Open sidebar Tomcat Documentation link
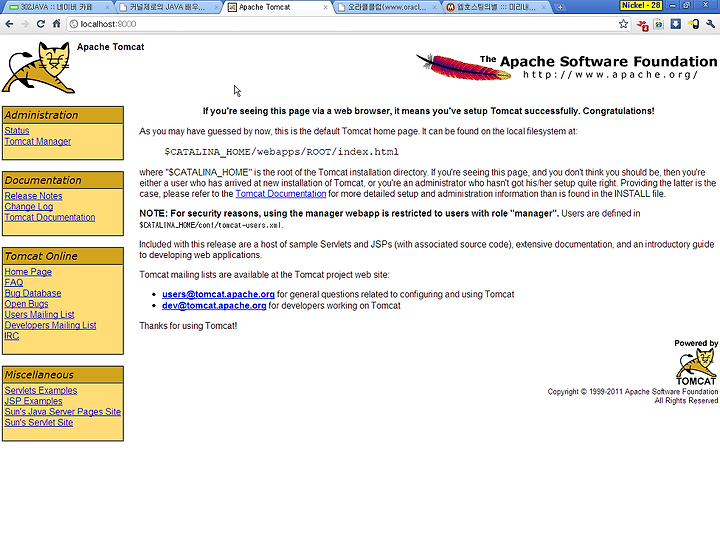Viewport: 720px width, 542px height. pos(50,217)
